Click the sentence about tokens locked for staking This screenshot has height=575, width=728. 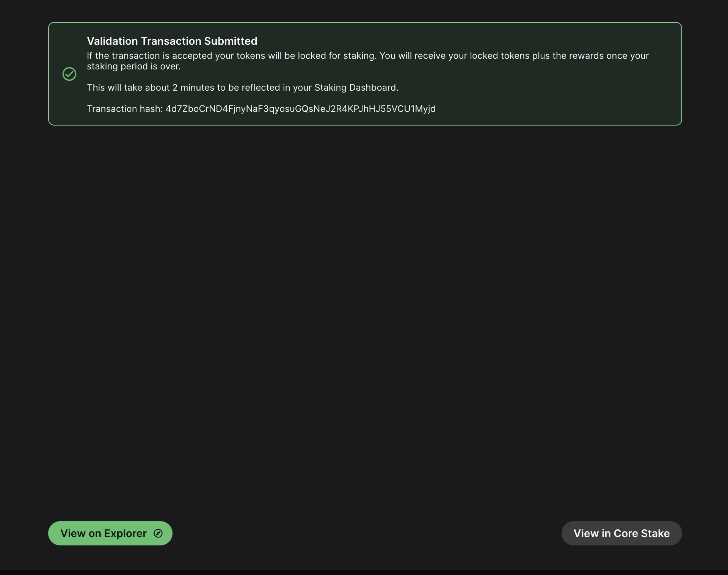tap(231, 56)
